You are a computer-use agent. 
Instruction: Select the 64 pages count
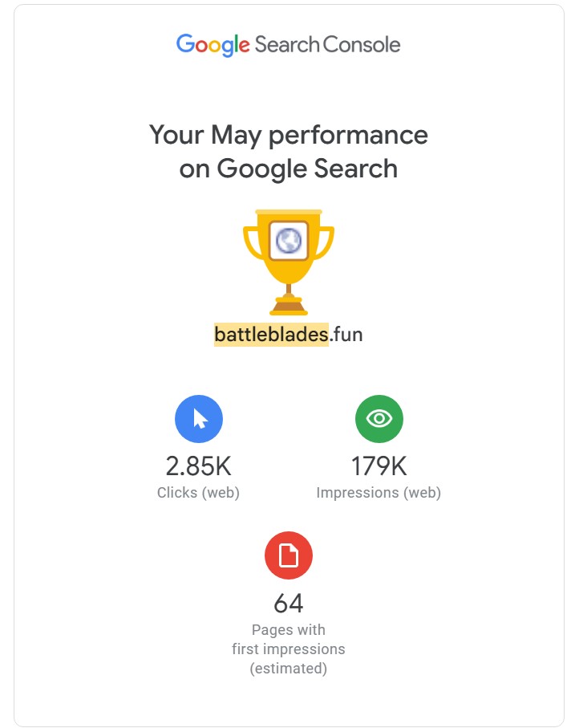click(x=288, y=603)
